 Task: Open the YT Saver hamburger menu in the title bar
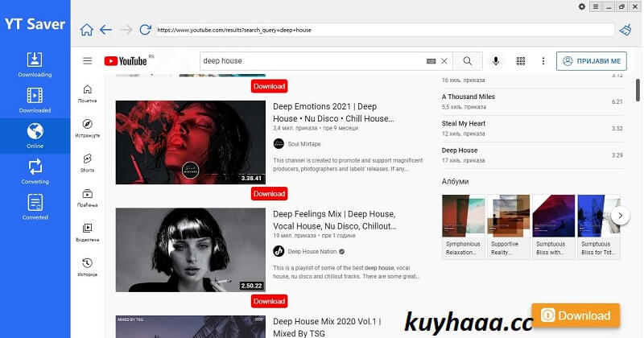pyautogui.click(x=596, y=6)
